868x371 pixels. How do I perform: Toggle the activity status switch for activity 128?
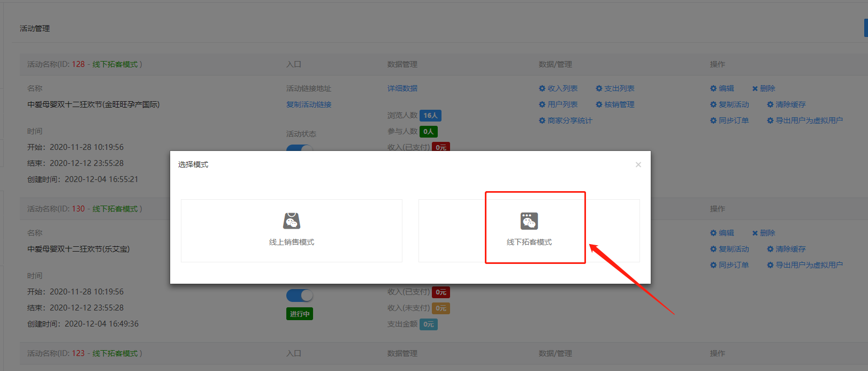[300, 148]
